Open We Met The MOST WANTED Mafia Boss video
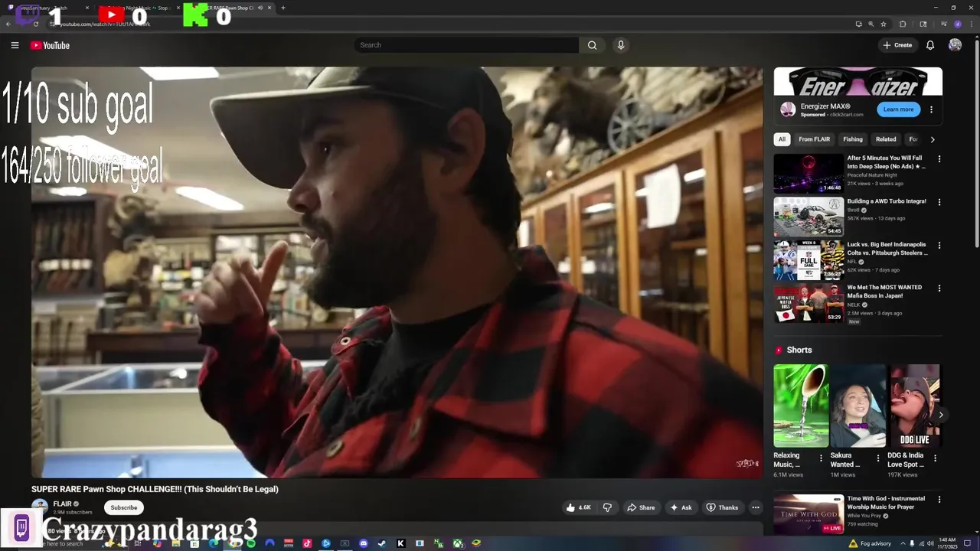This screenshot has height=551, width=980. (808, 303)
